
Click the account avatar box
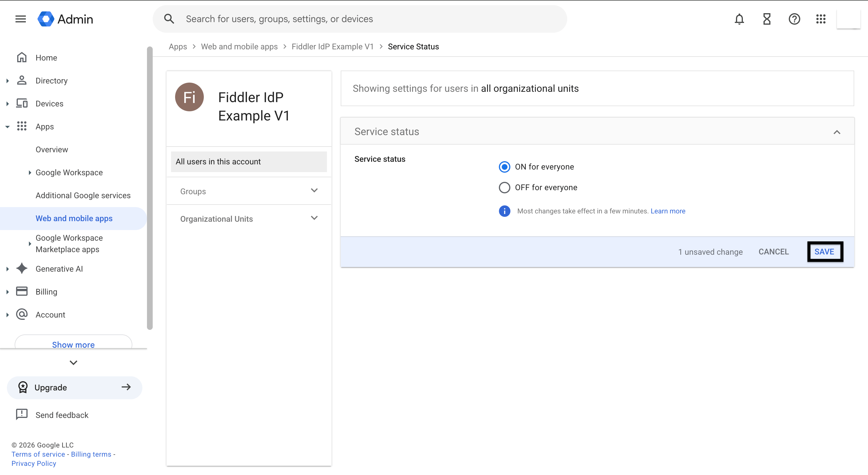click(849, 19)
